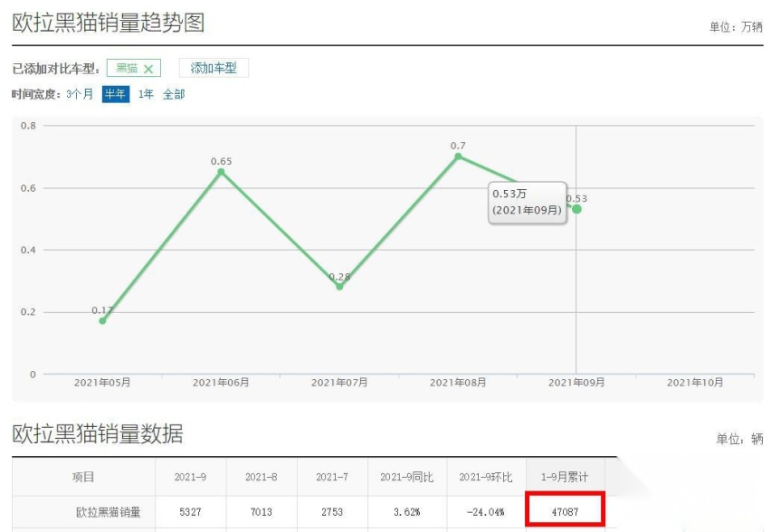This screenshot has width=771, height=532.
Task: Click the 2021年09月 data point 0.53
Action: click(x=576, y=209)
